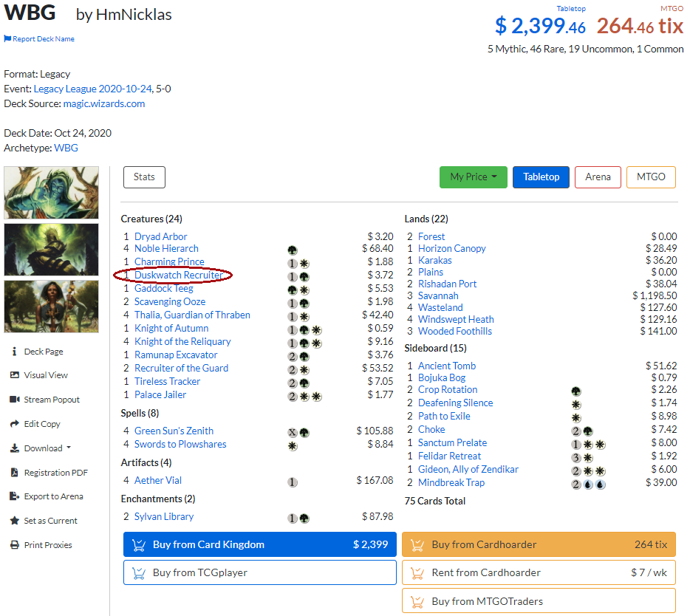This screenshot has width=690, height=616.
Task: Click the Deck Page info icon
Action: tap(15, 351)
